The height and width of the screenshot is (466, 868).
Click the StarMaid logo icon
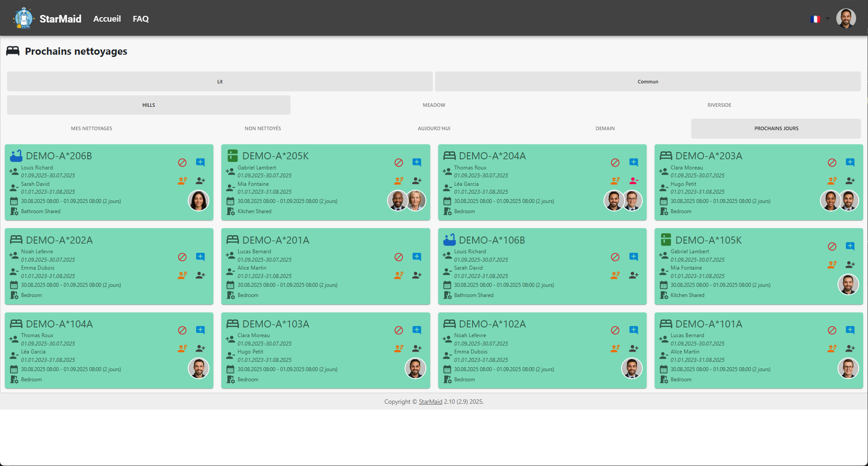click(23, 19)
